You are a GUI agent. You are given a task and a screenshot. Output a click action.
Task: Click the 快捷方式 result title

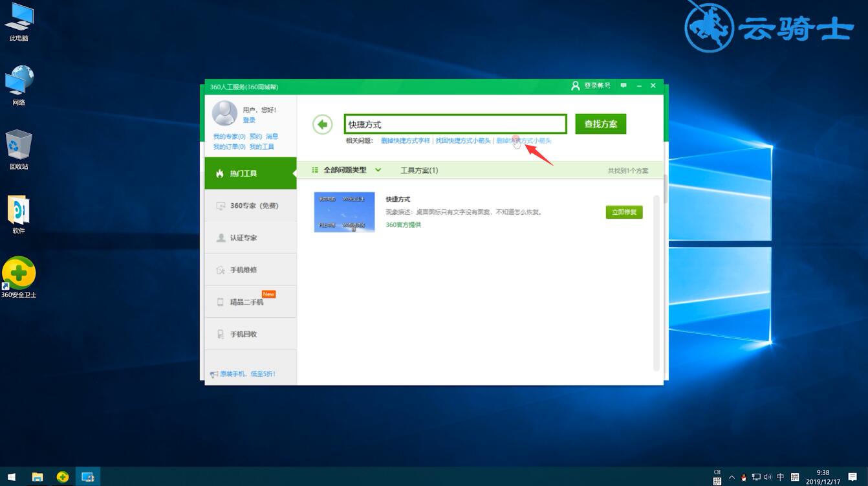tap(398, 199)
